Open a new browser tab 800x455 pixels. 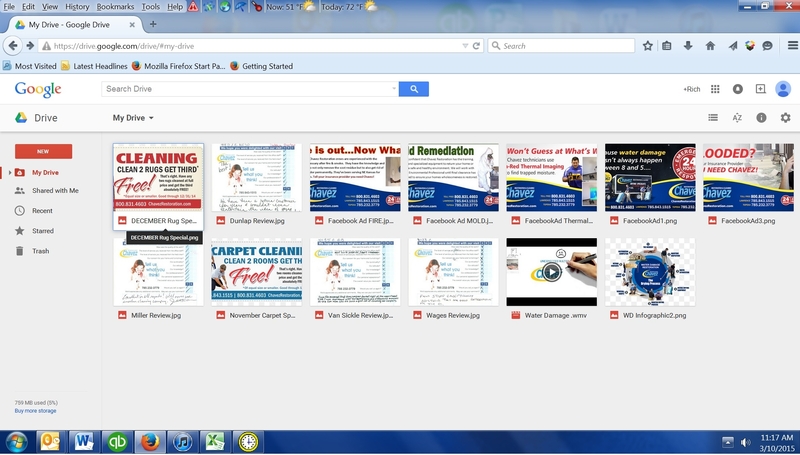click(x=153, y=24)
